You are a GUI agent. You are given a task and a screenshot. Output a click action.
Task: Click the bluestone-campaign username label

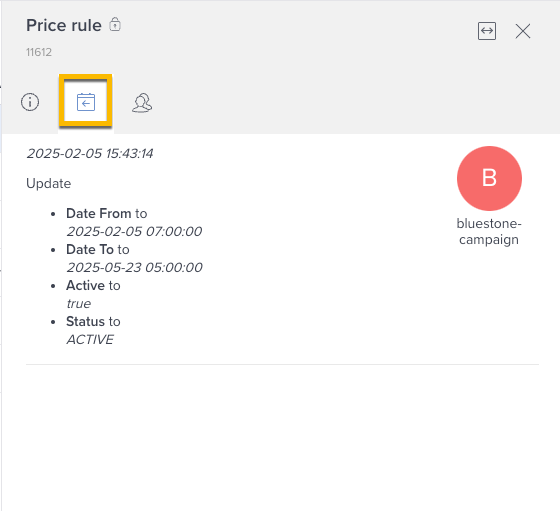pyautogui.click(x=489, y=231)
